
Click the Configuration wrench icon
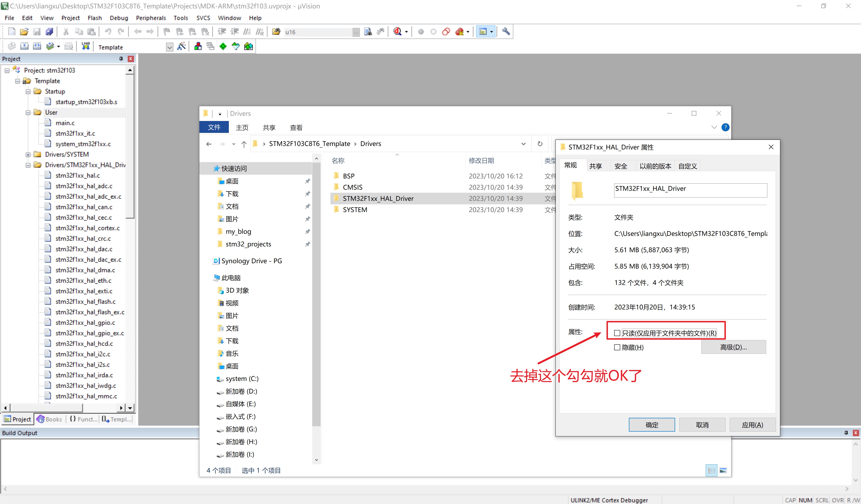(x=506, y=32)
